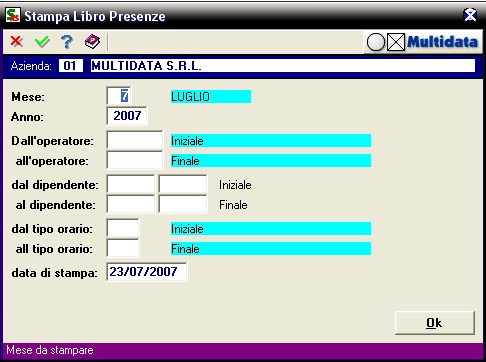Click the Stampa Libro Presenze title text
The image size is (486, 362).
pyautogui.click(x=95, y=16)
